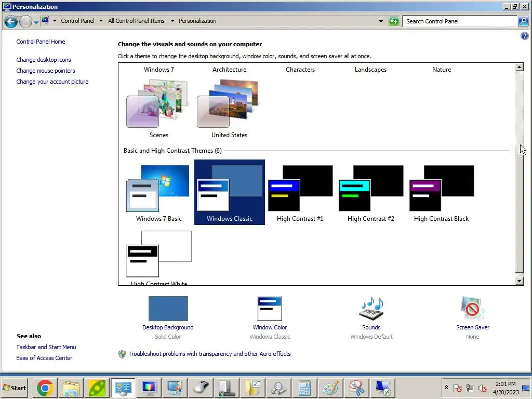Click the Action Center flag tray icon

[x=458, y=388]
